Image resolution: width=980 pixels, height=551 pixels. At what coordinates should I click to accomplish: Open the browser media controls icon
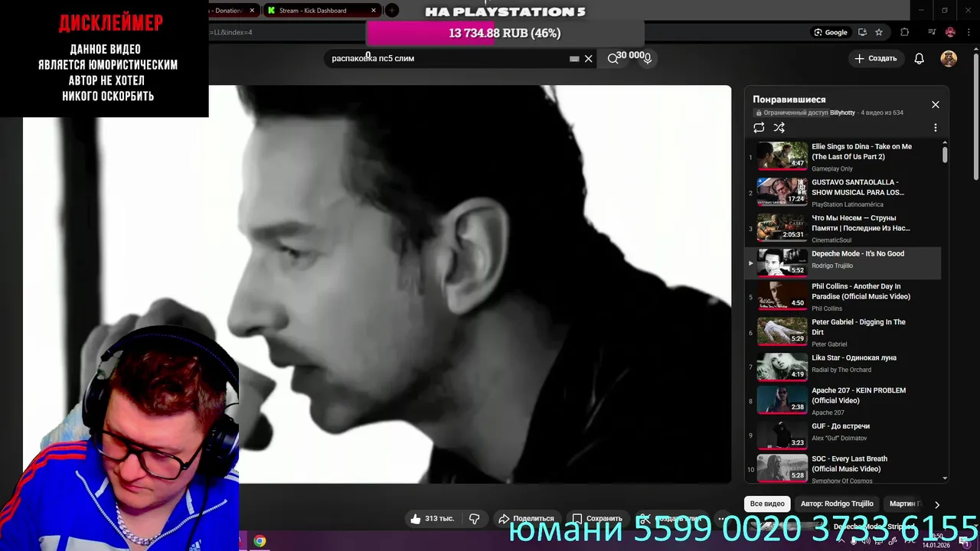coord(932,32)
